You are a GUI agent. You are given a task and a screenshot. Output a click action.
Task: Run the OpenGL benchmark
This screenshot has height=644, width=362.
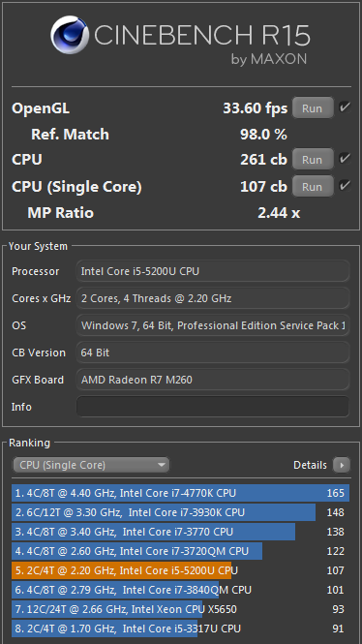pos(313,108)
